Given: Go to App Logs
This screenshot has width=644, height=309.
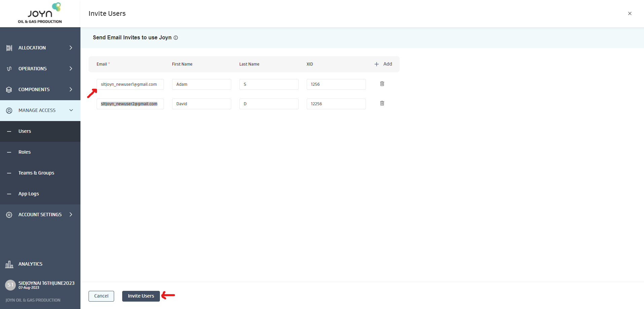Looking at the screenshot, I should point(29,194).
